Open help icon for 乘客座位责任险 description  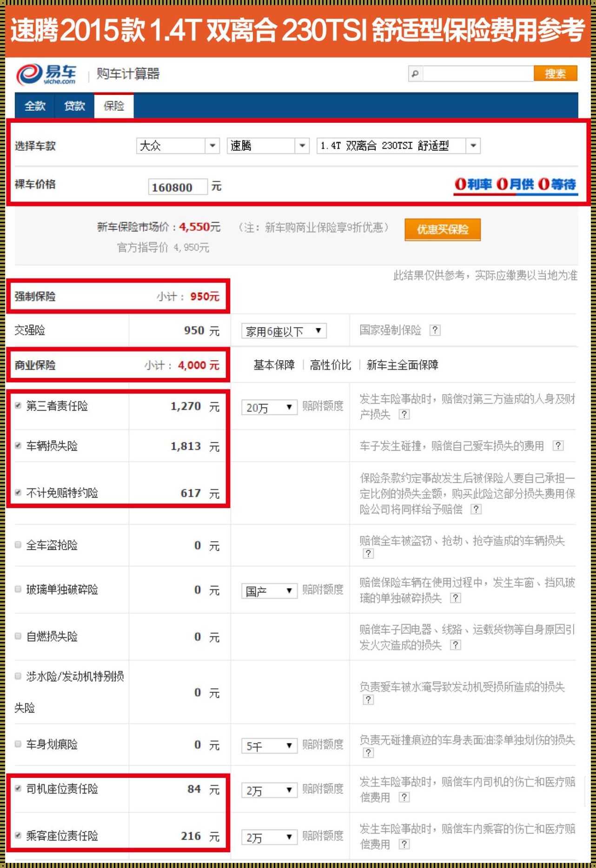click(404, 844)
